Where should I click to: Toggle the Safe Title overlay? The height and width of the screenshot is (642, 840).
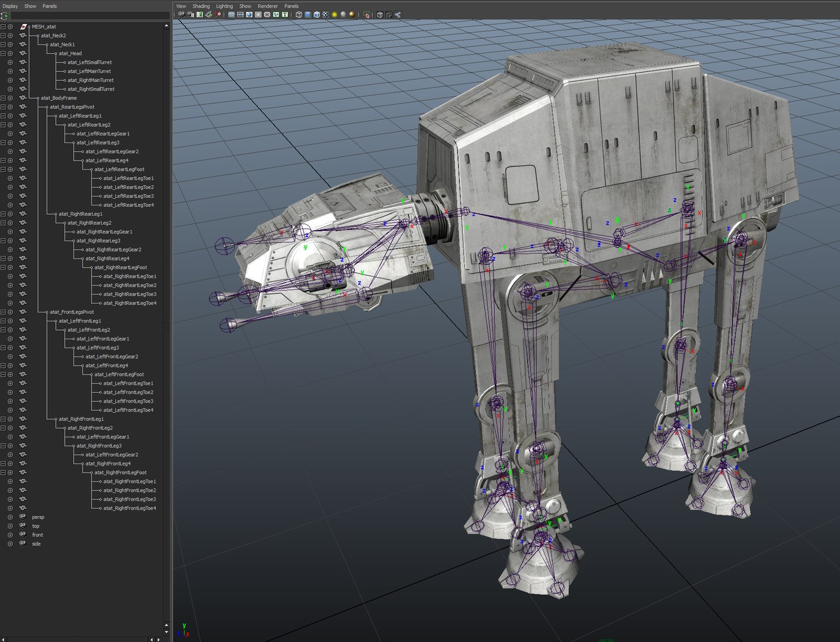tap(285, 14)
